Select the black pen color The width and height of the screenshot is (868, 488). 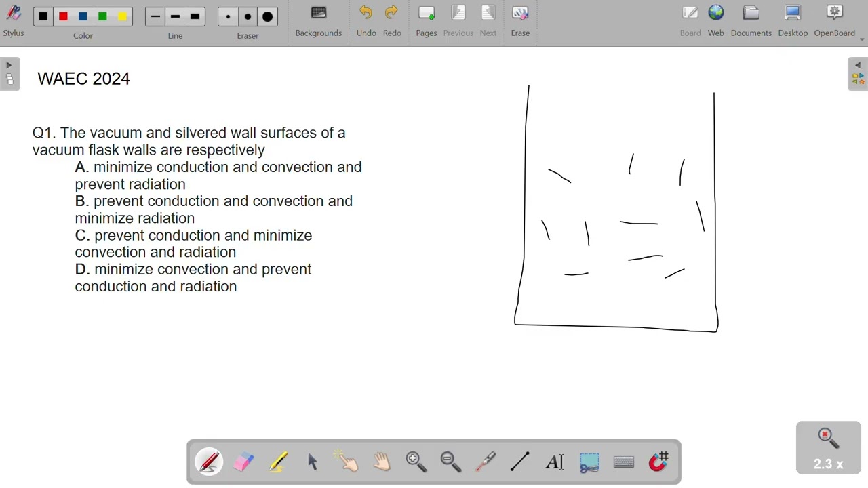(x=43, y=16)
